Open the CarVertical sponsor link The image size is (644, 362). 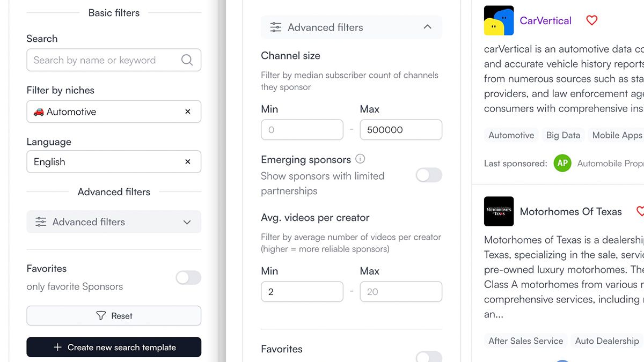[545, 20]
